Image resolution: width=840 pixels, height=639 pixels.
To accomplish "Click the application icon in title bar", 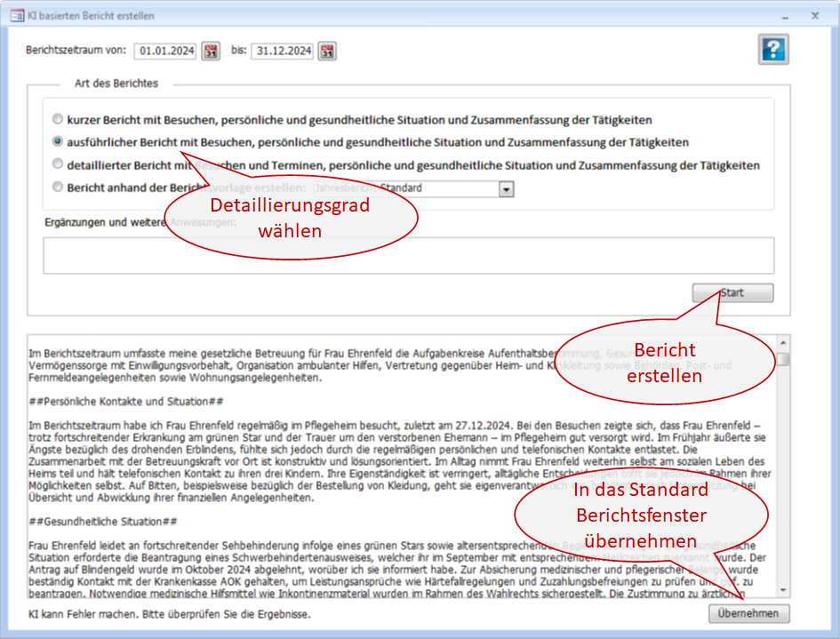I will (x=17, y=15).
